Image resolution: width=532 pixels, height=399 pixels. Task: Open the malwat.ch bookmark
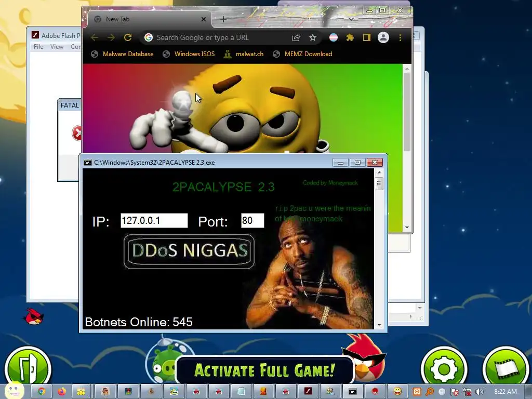point(244,54)
